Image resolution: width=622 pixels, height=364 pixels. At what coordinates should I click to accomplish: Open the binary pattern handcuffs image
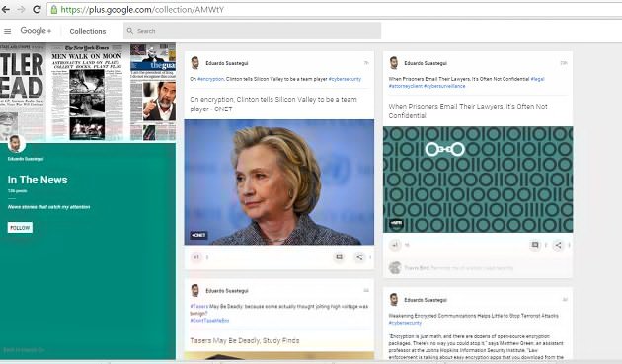pos(478,180)
